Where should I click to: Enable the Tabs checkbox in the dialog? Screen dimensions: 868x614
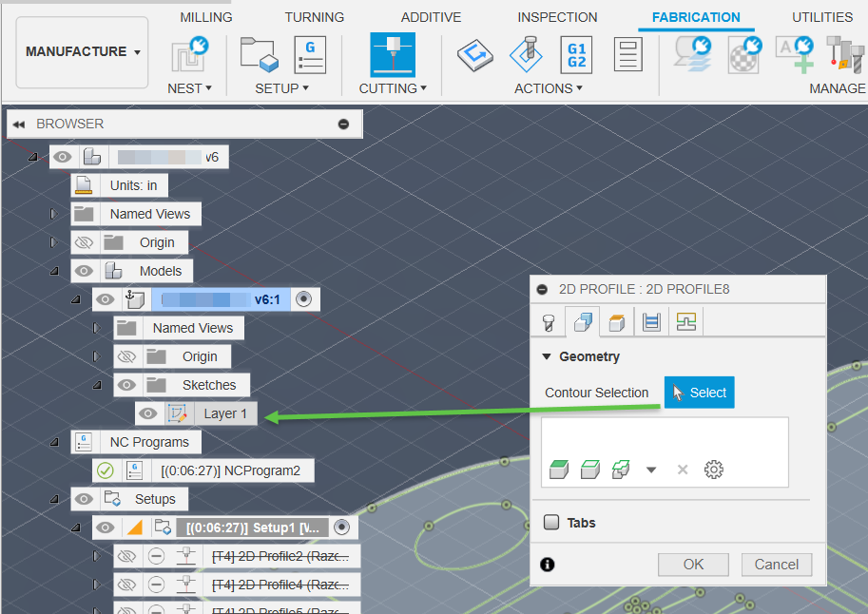[550, 522]
